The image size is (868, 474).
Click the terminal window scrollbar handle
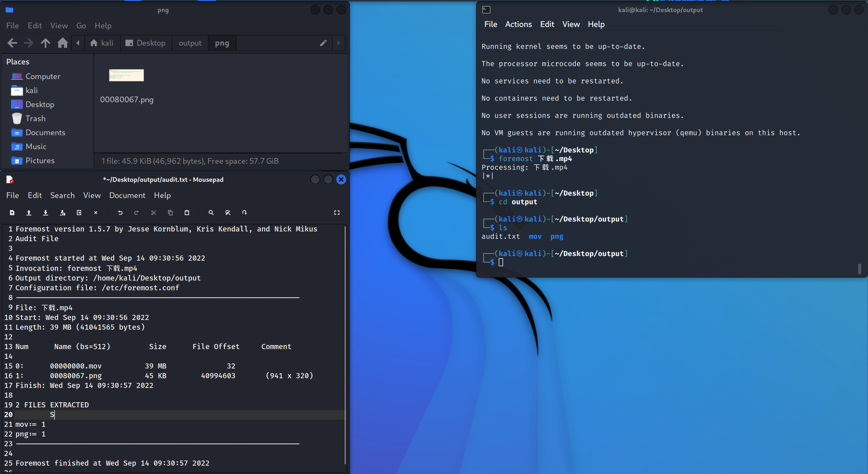(859, 268)
